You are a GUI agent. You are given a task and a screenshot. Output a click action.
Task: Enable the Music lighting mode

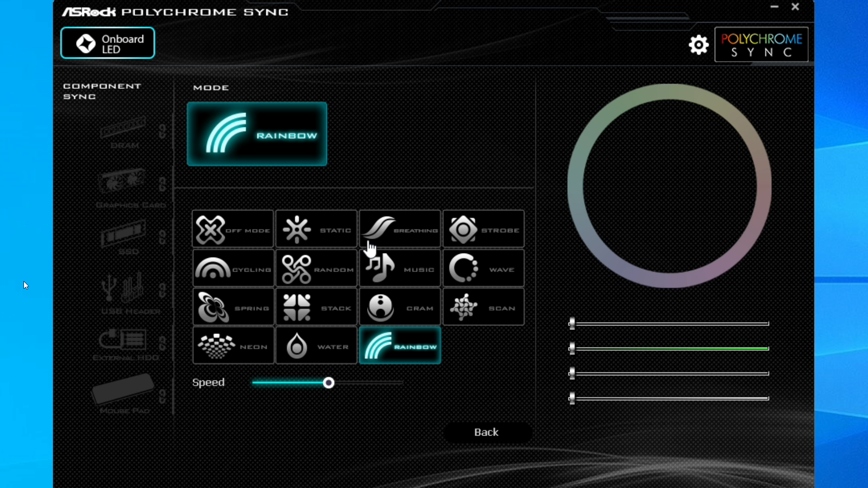(400, 269)
